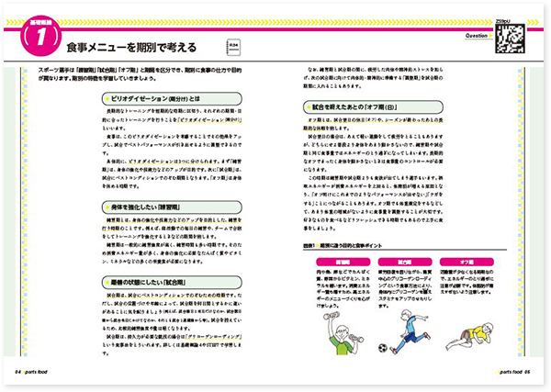Click the QR code in the page header
This screenshot has width=551, height=392.
pos(510,39)
